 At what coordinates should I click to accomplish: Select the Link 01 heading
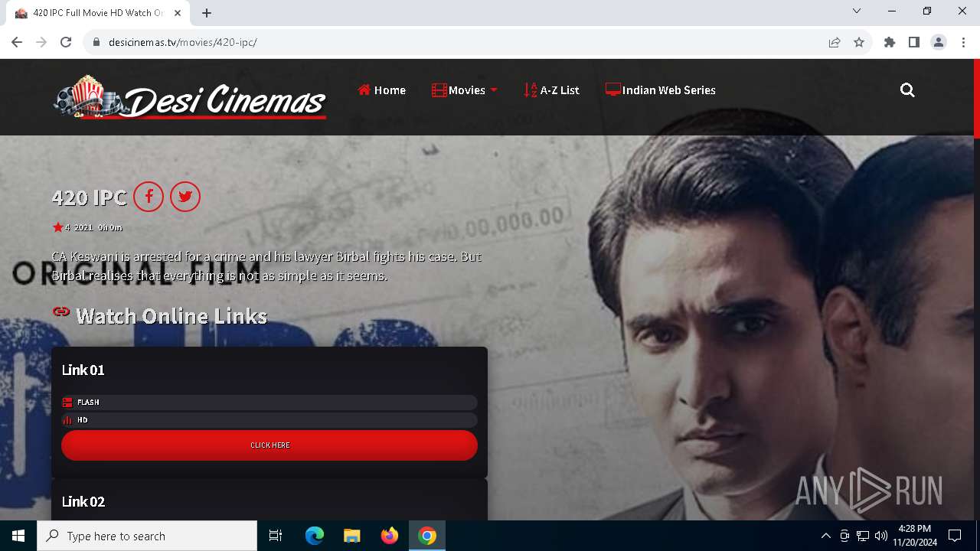coord(83,370)
